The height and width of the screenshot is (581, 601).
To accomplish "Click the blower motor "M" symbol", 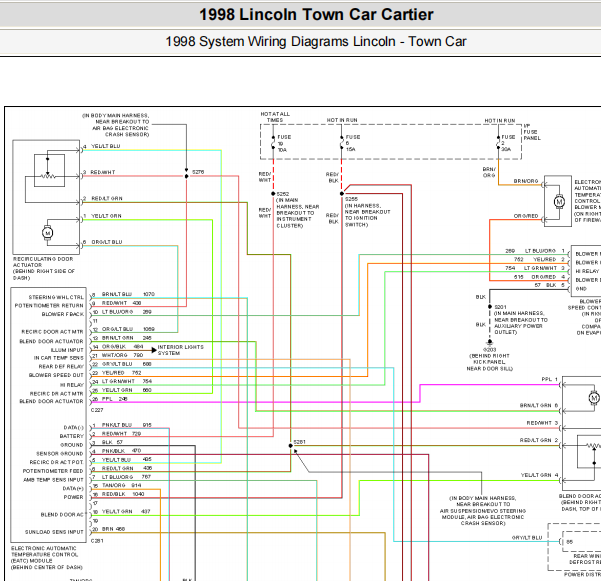I will 559,202.
